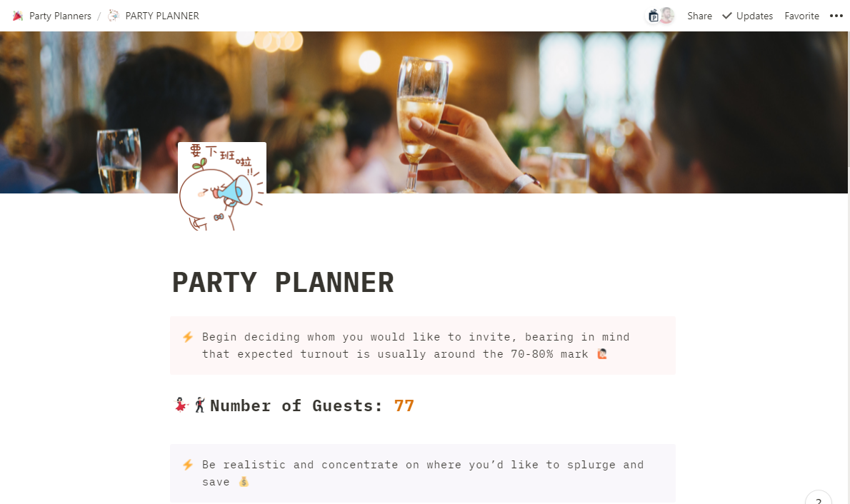Click the callout about expected turnout
Screen dimensions: 850x504
pos(423,346)
